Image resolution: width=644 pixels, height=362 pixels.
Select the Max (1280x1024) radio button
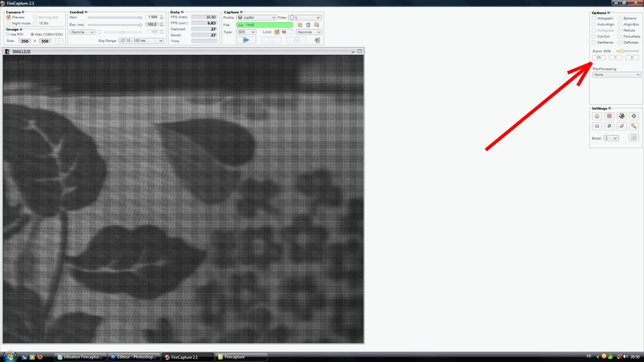tap(32, 35)
